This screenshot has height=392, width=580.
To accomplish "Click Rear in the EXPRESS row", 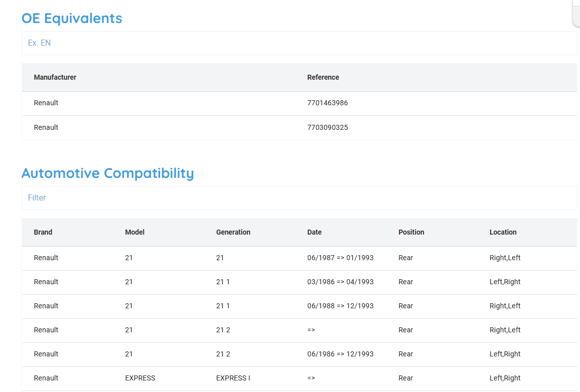I will point(406,378).
